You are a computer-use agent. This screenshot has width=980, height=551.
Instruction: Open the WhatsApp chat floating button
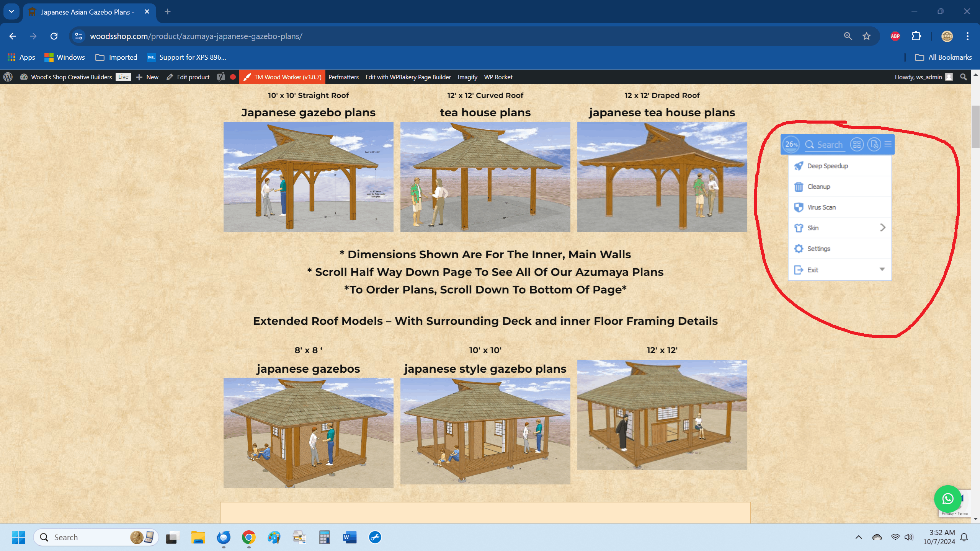pos(947,499)
